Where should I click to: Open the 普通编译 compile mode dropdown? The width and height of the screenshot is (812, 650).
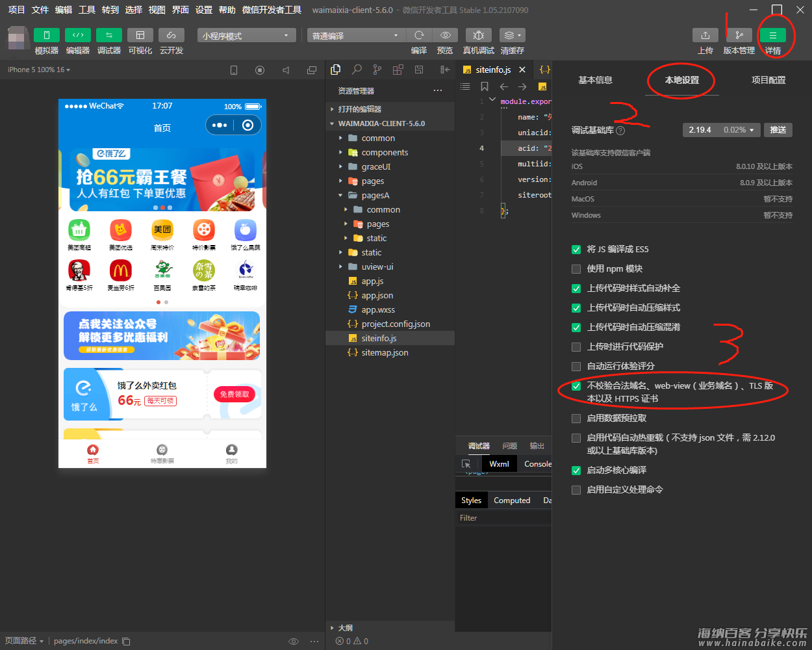click(x=356, y=35)
